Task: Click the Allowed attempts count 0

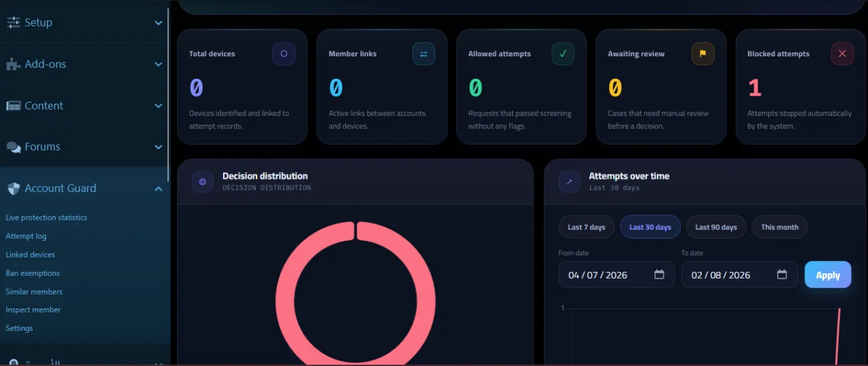Action: [475, 87]
